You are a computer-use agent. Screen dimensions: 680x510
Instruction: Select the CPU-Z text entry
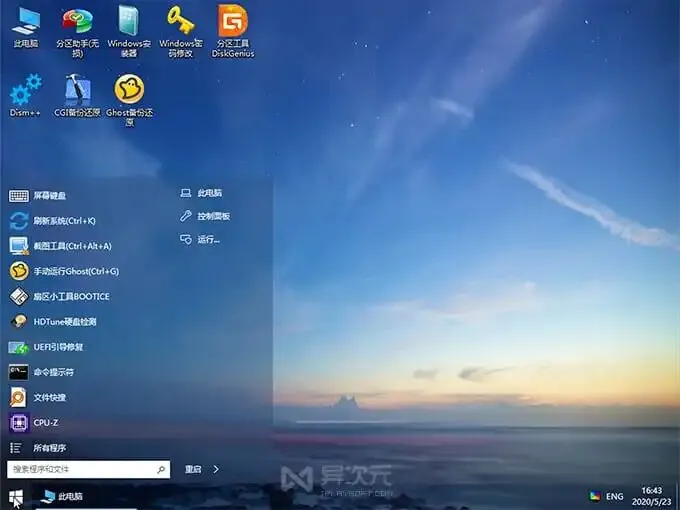pos(46,422)
